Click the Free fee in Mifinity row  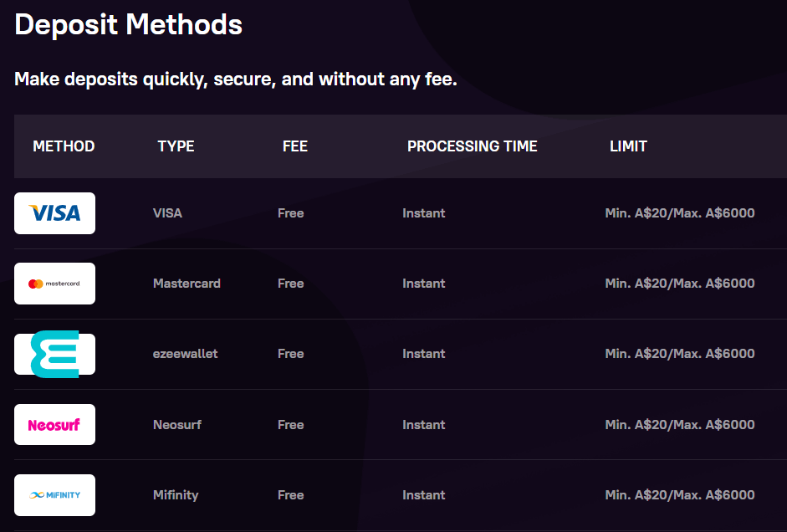click(290, 495)
